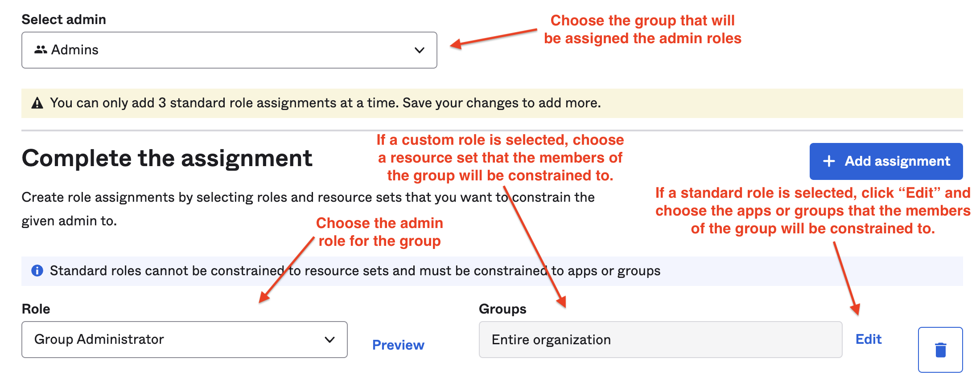
Task: Click the trash icon to delete the assignment
Action: (940, 350)
